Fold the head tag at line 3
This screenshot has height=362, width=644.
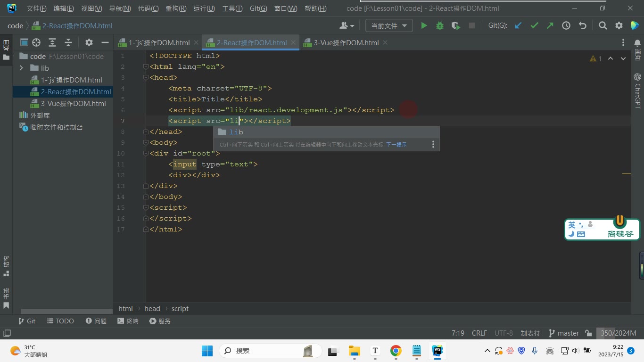tap(146, 77)
